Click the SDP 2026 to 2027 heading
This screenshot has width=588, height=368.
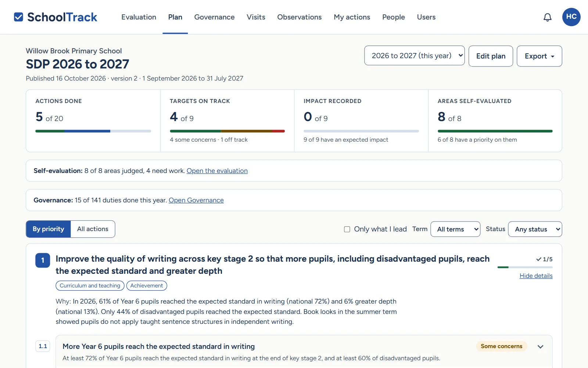pos(78,64)
